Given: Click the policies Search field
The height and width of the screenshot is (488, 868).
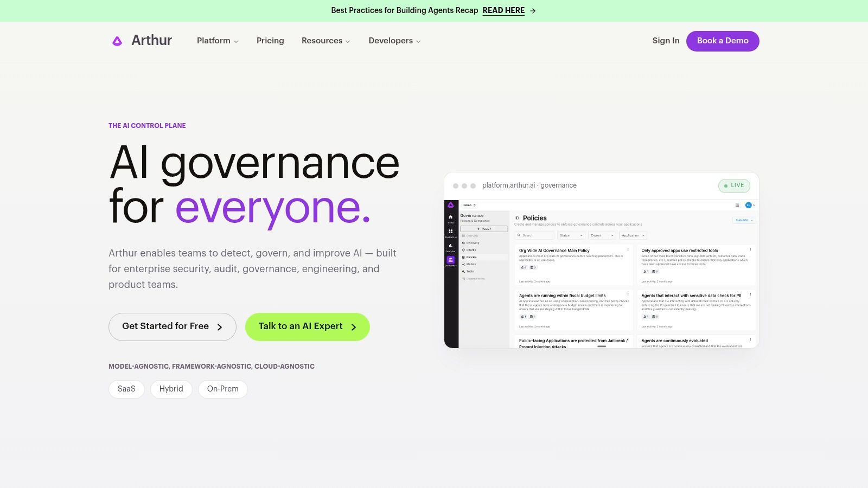Looking at the screenshot, I should [x=534, y=235].
